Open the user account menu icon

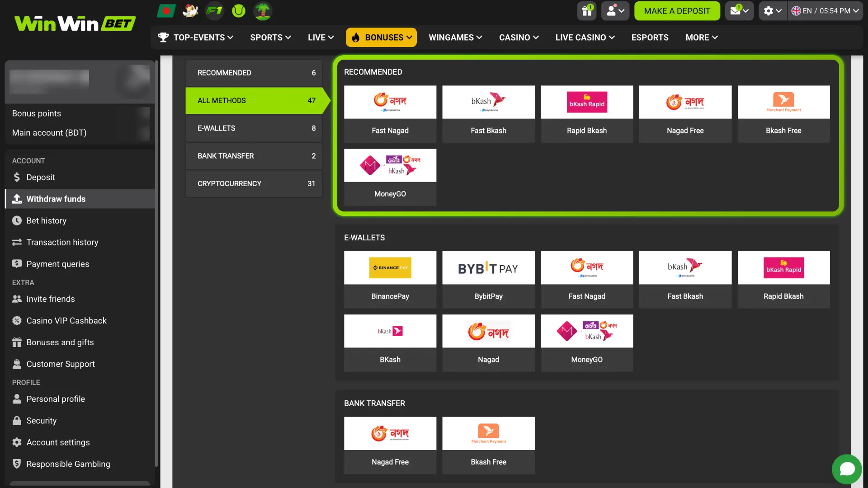tap(615, 11)
